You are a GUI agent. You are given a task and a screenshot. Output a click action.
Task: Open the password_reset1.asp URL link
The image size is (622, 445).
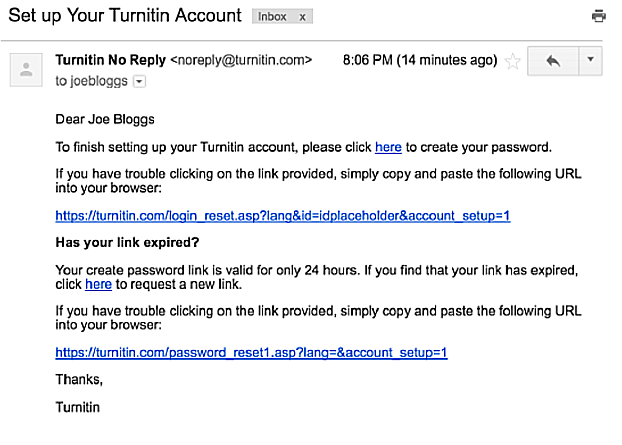pos(251,352)
